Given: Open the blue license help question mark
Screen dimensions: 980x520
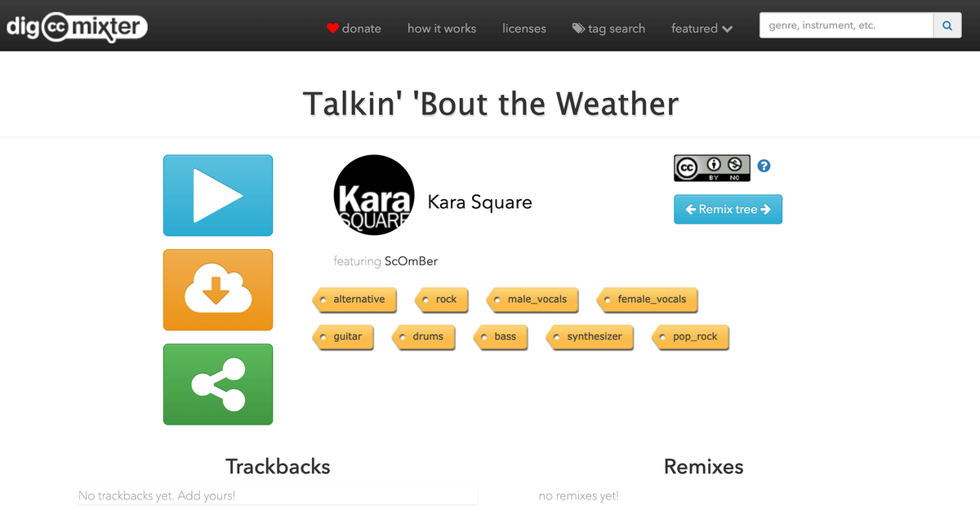Looking at the screenshot, I should point(764,167).
